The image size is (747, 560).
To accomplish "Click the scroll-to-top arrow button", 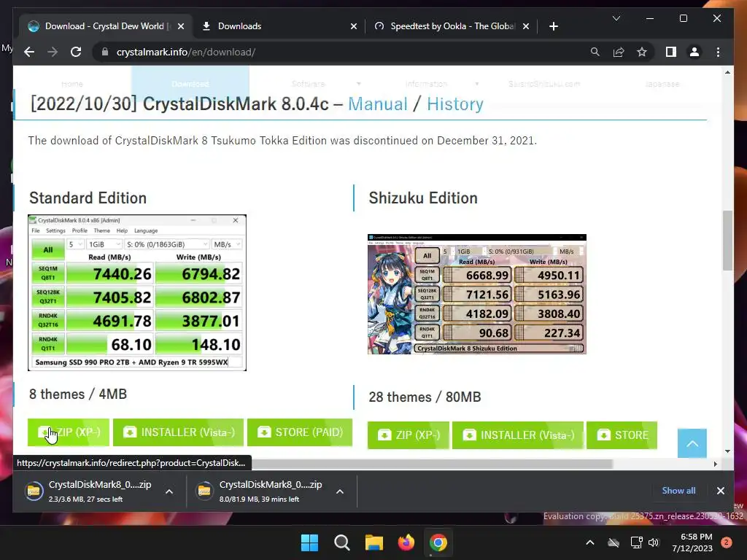I will coord(692,443).
